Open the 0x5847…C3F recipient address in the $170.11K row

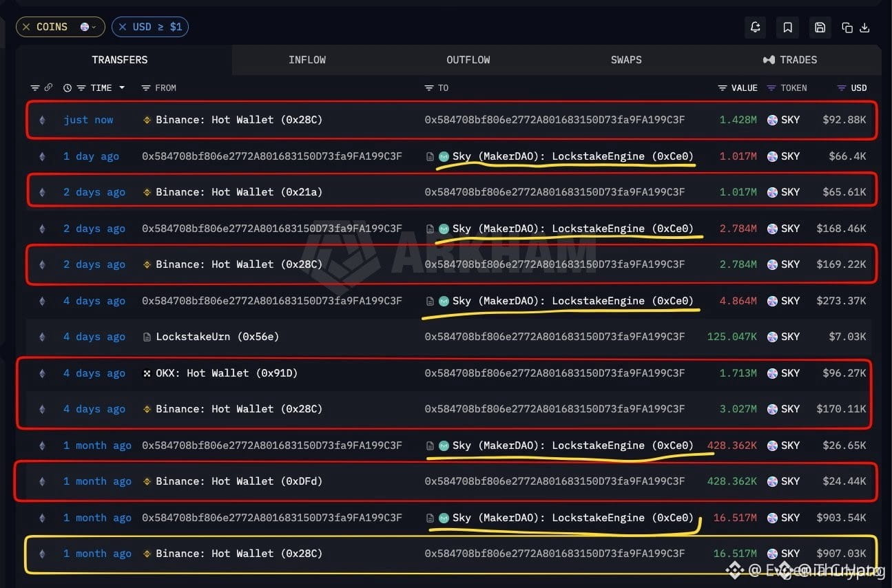click(x=554, y=409)
